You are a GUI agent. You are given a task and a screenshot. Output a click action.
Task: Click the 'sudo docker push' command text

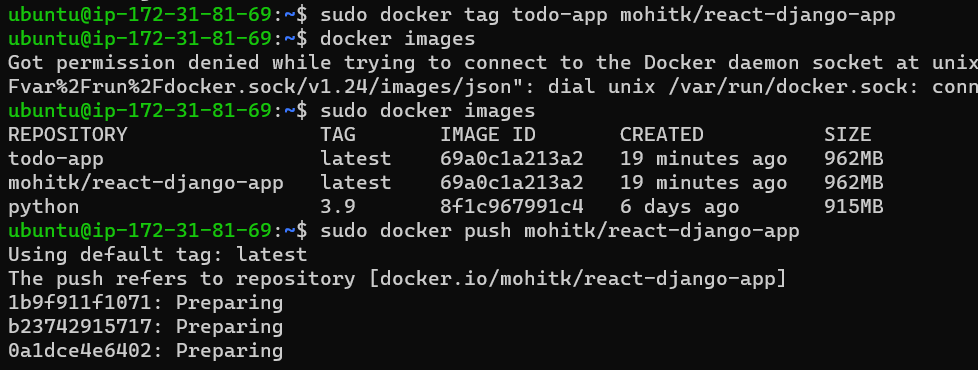tap(415, 231)
